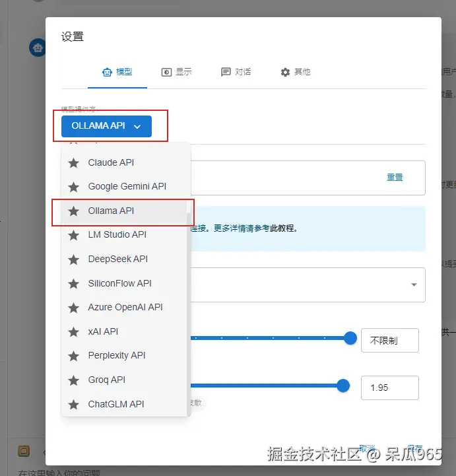
Task: Click the star icon beside DeepSeek API
Action: 73,259
